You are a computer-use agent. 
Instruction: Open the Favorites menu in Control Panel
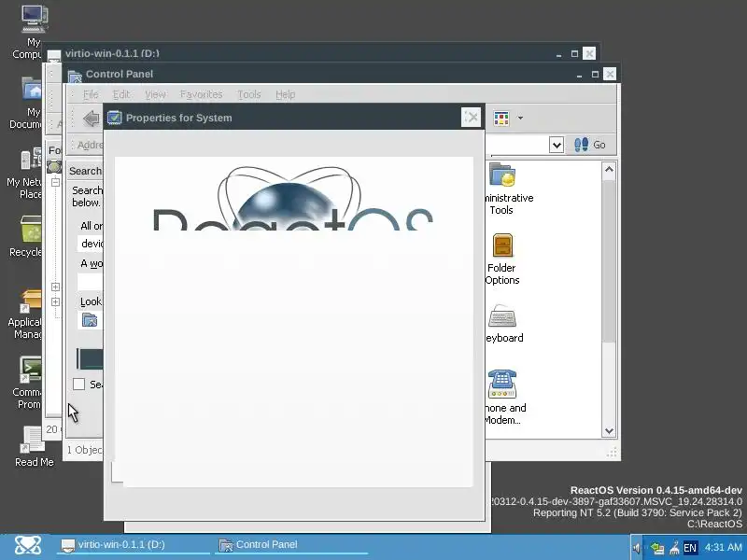point(201,94)
